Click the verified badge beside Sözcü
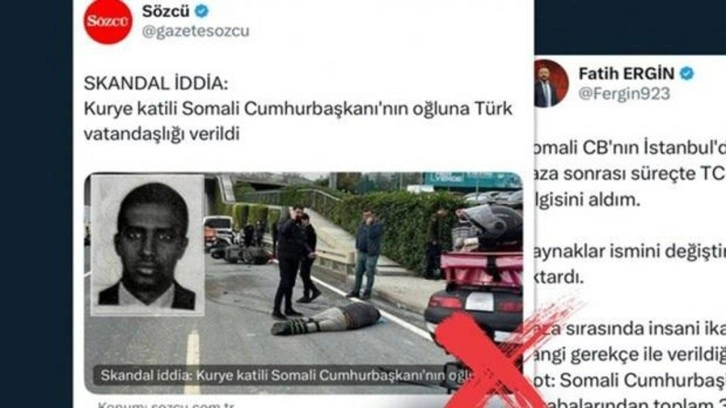 (x=201, y=11)
